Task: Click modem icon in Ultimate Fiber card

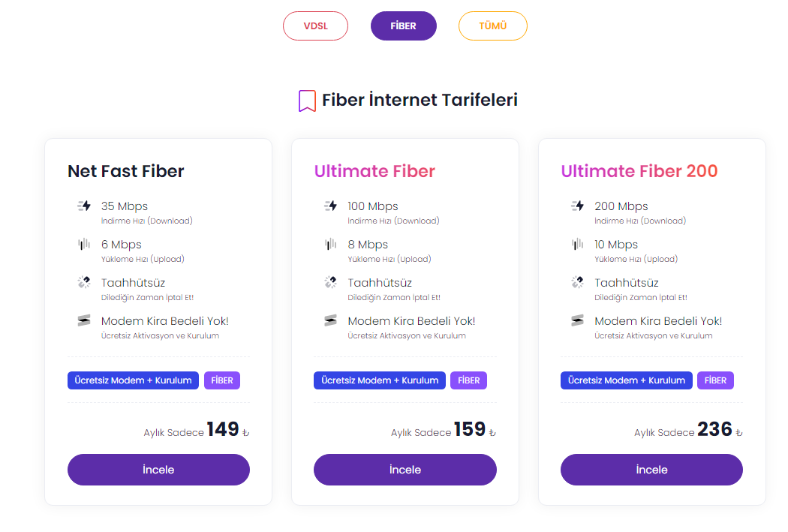Action: [x=330, y=320]
